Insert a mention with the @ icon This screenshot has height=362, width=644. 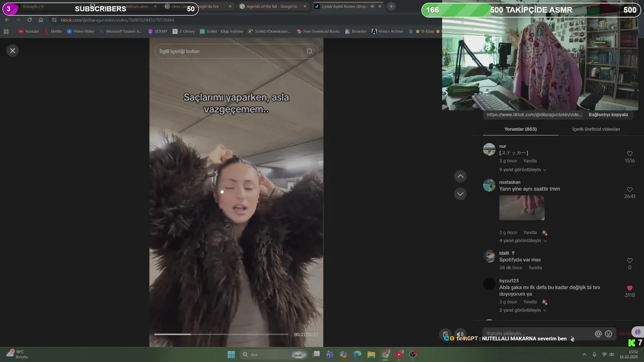598,334
